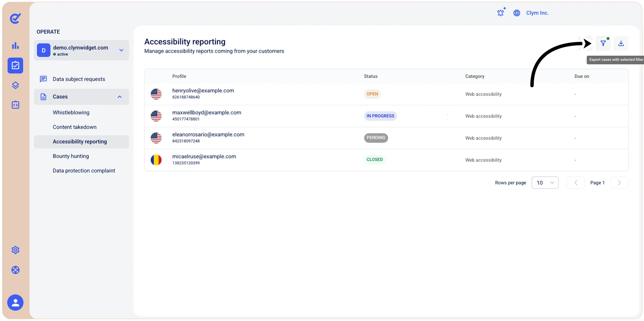Open the analytics bar chart sidebar icon
The height and width of the screenshot is (321, 644).
click(x=15, y=46)
